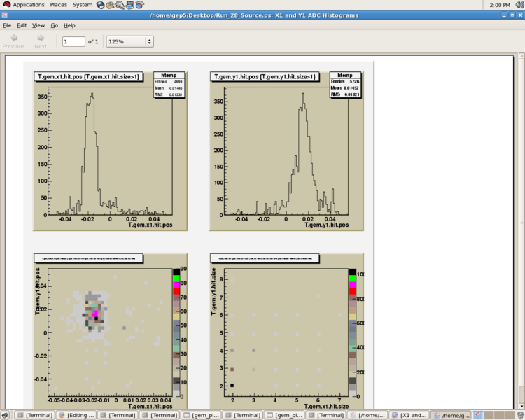
Task: Open the volume control speaker icon
Action: pos(519,5)
